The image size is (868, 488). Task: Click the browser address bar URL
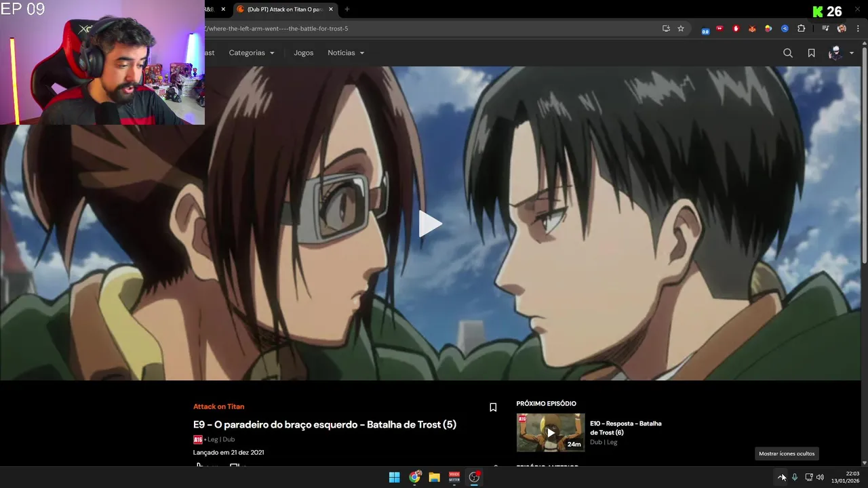[276, 28]
